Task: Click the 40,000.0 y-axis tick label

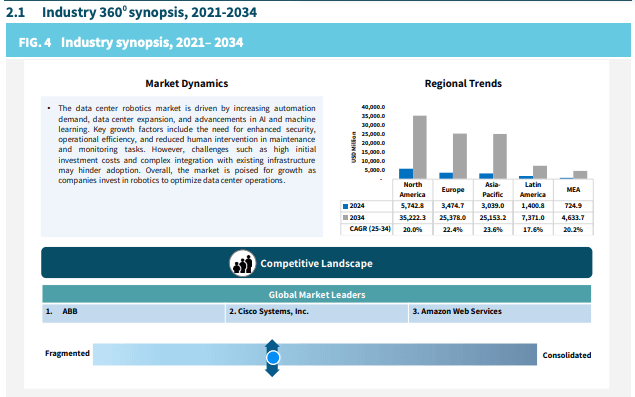Action: tap(373, 107)
